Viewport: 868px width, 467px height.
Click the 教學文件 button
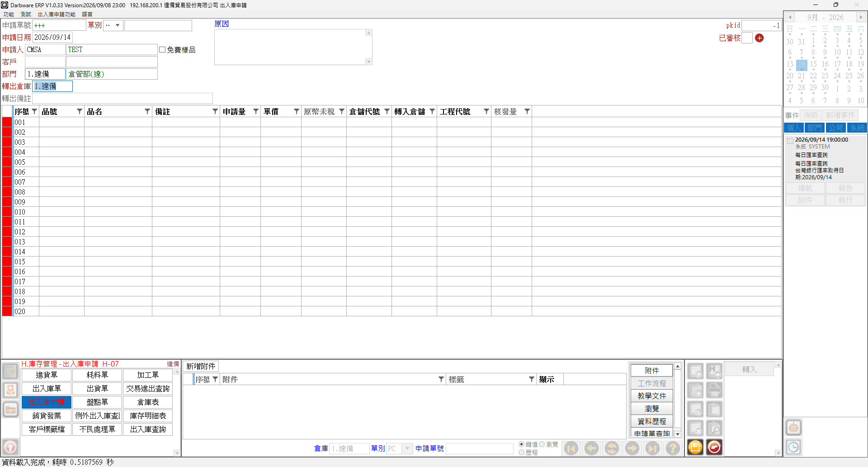652,396
